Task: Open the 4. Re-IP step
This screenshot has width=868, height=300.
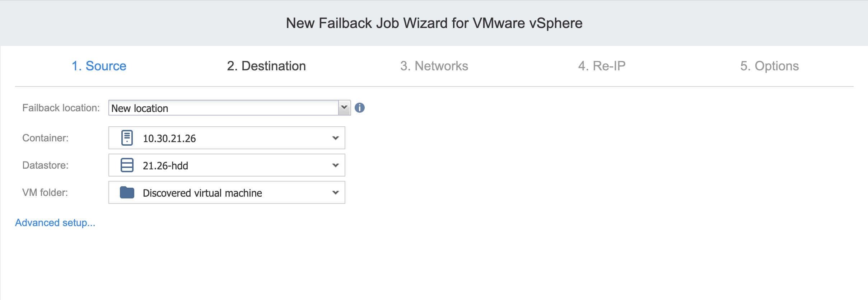Action: click(602, 66)
